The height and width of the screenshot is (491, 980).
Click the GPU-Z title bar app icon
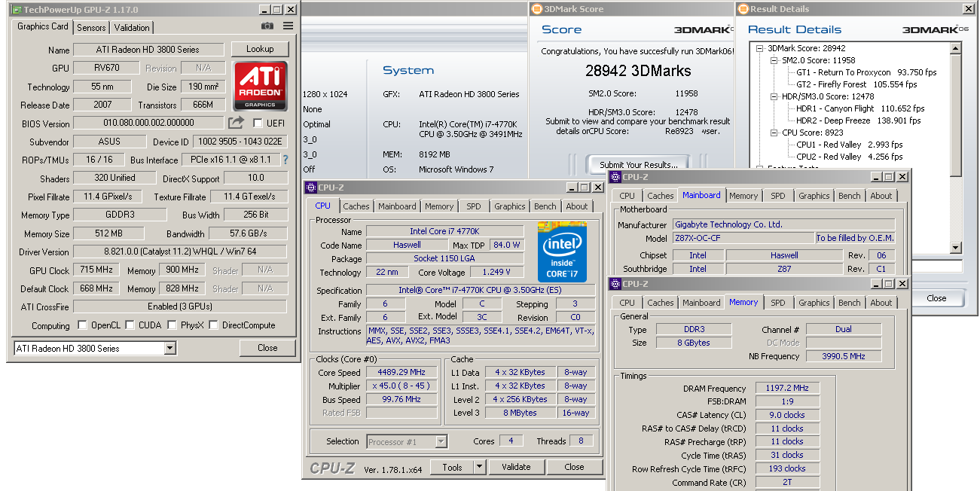pos(16,10)
